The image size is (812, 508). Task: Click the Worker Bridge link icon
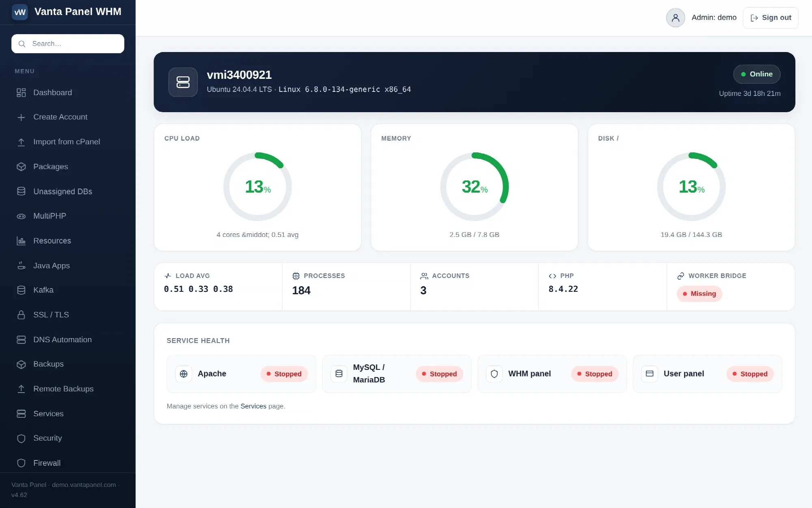tap(681, 276)
